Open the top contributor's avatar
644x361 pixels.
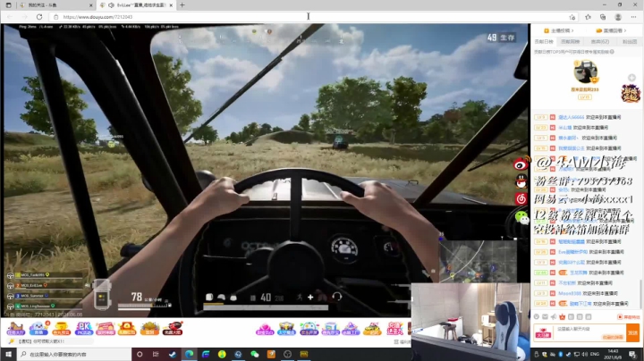(585, 72)
